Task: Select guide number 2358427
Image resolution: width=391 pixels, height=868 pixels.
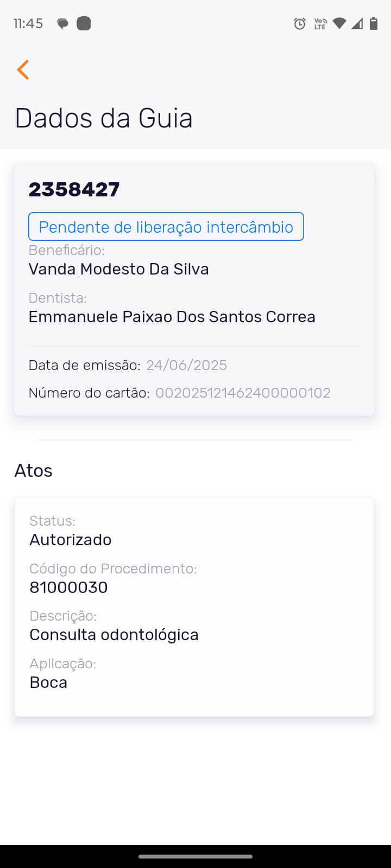Action: (x=74, y=189)
